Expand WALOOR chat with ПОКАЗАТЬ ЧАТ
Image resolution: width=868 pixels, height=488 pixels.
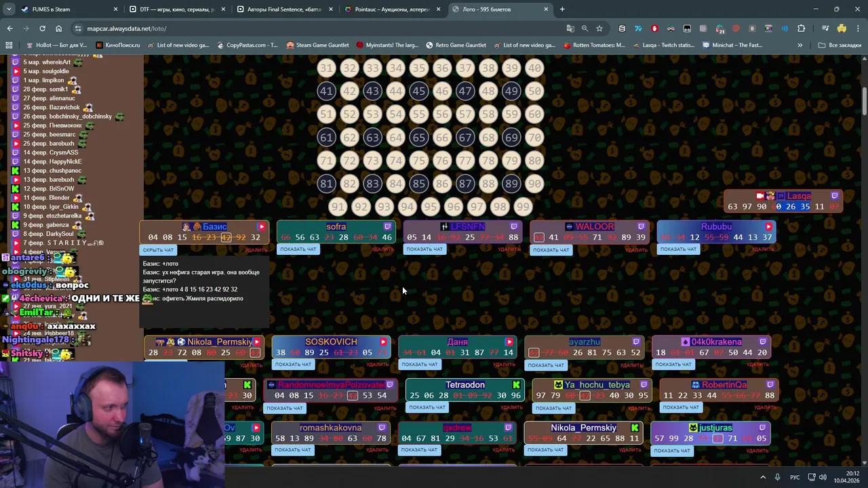click(551, 250)
